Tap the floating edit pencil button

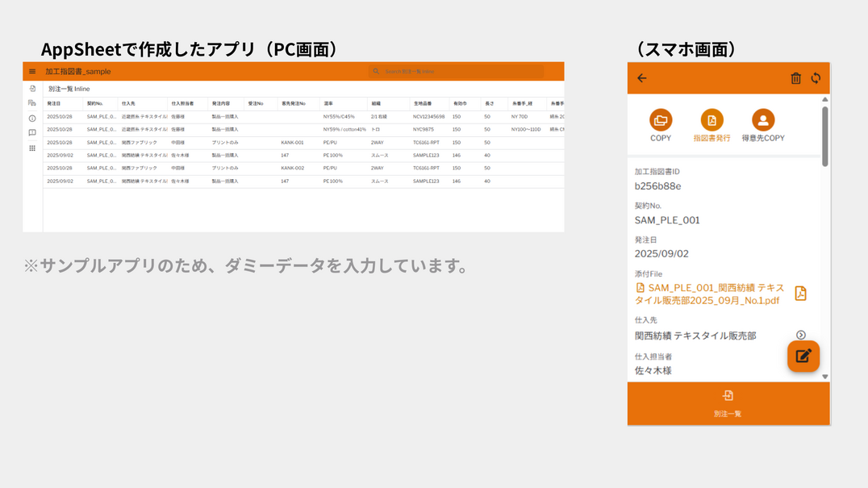pos(803,356)
